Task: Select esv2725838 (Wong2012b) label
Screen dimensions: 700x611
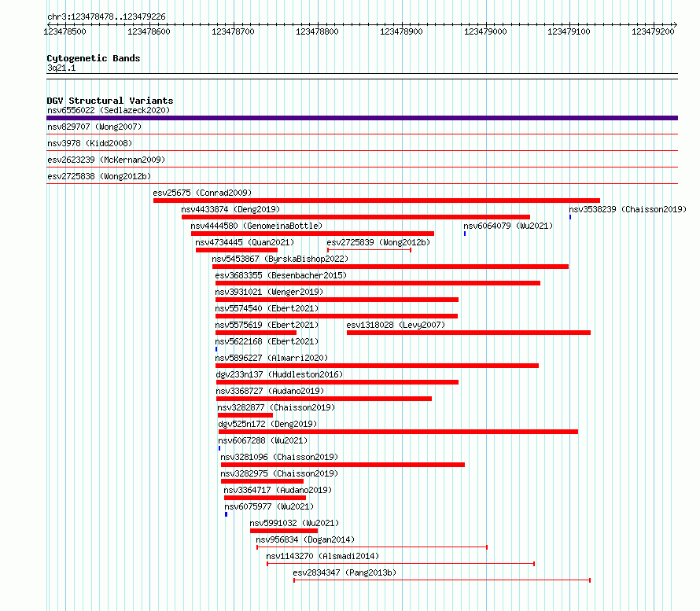Action: (x=99, y=176)
